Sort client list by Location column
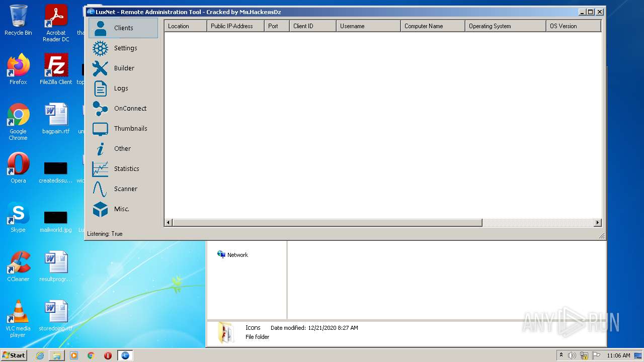The image size is (644, 362). tap(186, 26)
